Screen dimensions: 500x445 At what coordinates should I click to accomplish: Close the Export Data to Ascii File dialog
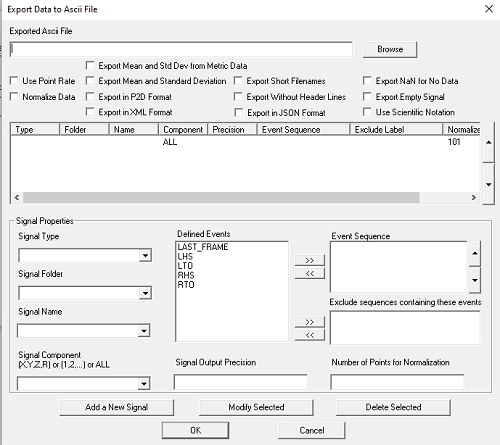click(x=489, y=9)
